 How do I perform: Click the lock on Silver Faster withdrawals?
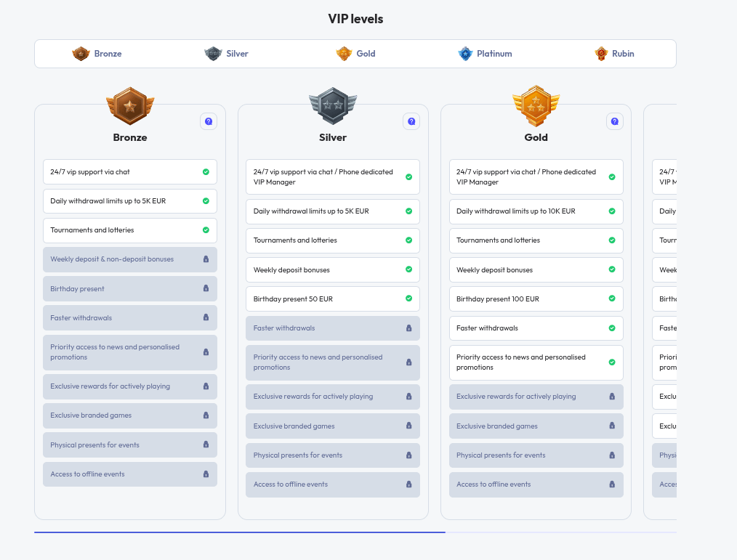point(408,328)
